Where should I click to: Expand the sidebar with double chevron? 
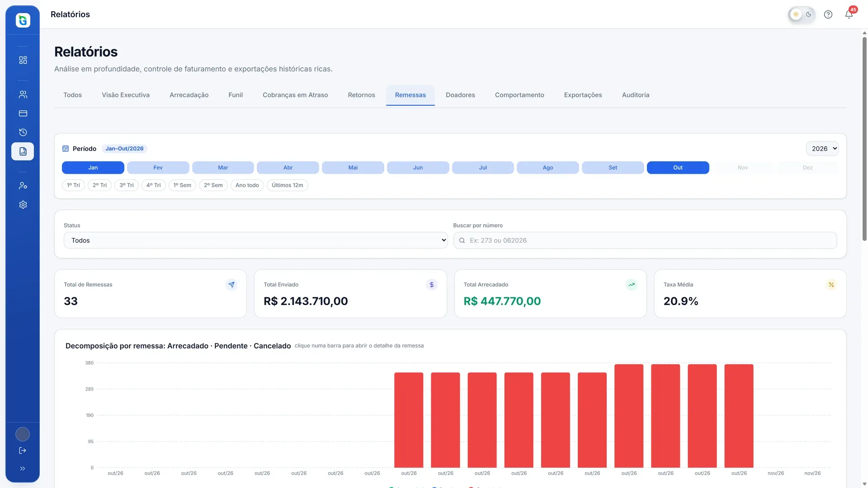point(23,469)
